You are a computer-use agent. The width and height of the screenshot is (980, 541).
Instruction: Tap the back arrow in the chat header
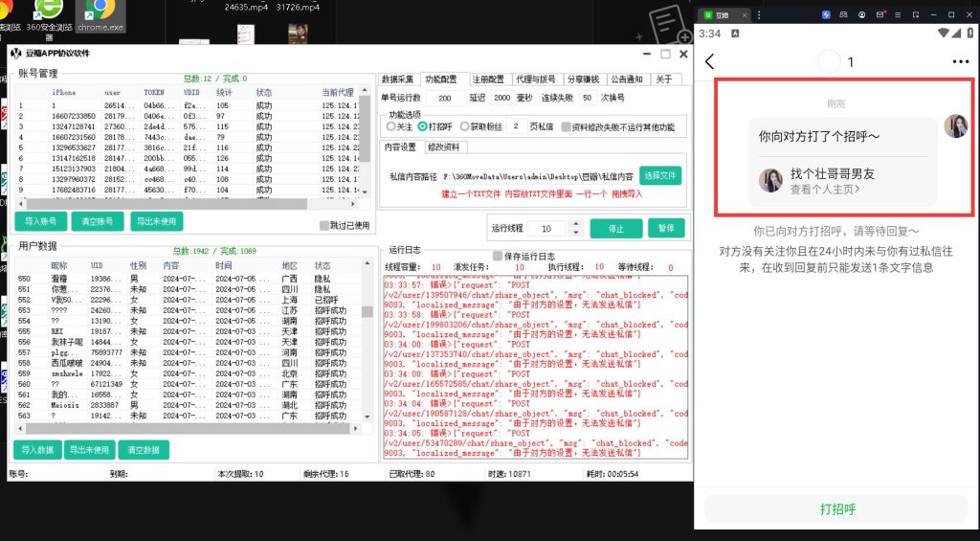click(x=710, y=62)
